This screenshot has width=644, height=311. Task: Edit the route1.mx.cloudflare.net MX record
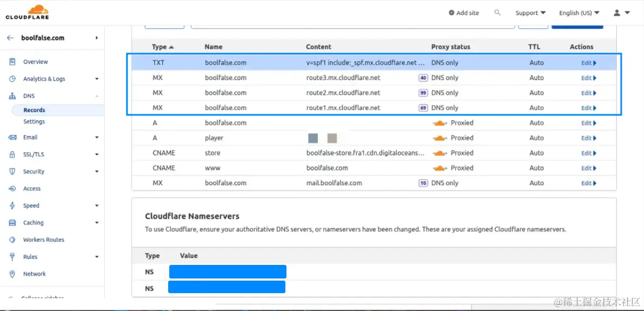pos(589,108)
